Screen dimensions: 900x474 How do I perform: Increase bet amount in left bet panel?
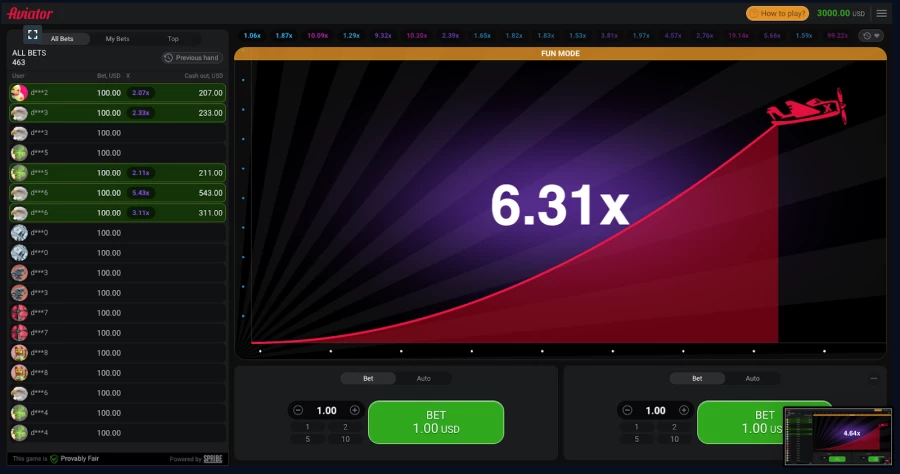[355, 410]
